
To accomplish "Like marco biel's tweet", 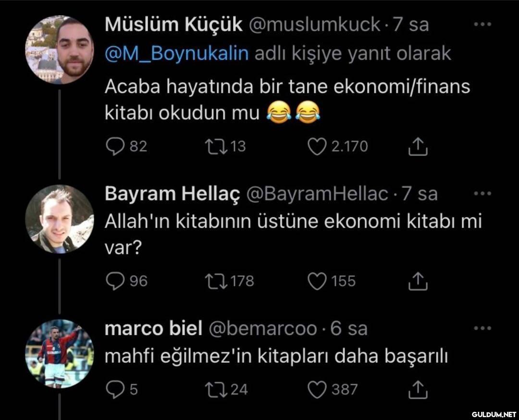I will [317, 390].
